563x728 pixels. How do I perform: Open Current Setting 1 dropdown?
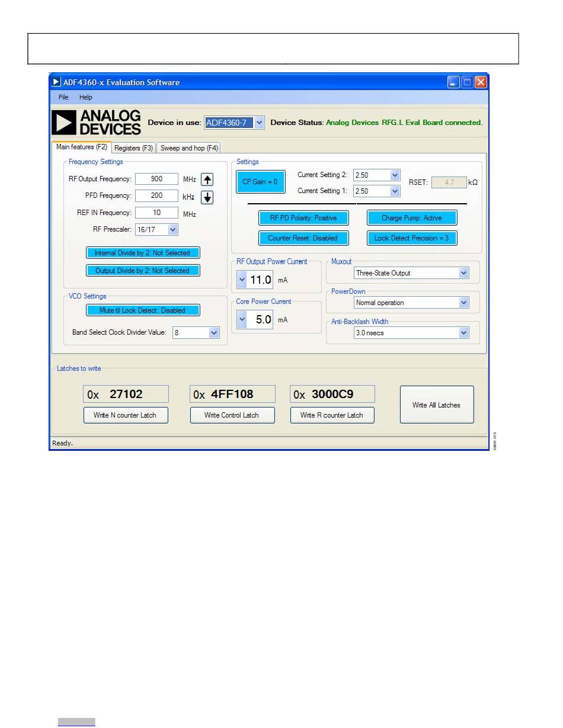point(395,191)
